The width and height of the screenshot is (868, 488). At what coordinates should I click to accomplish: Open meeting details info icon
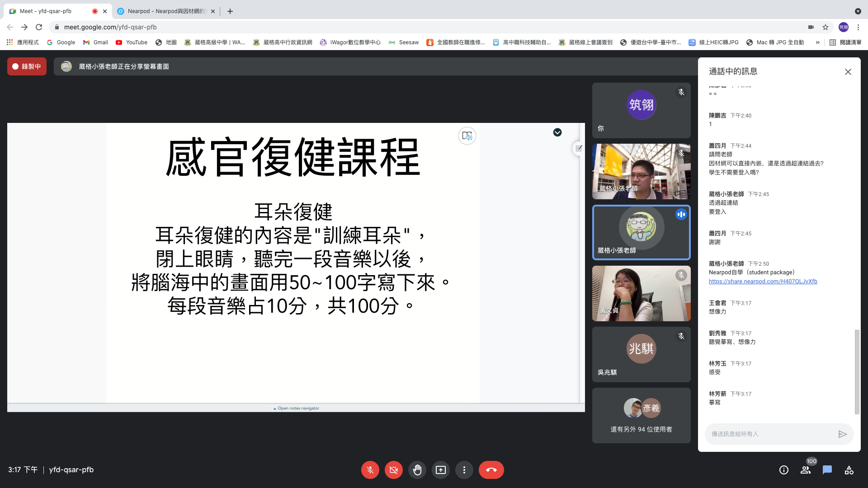click(784, 470)
